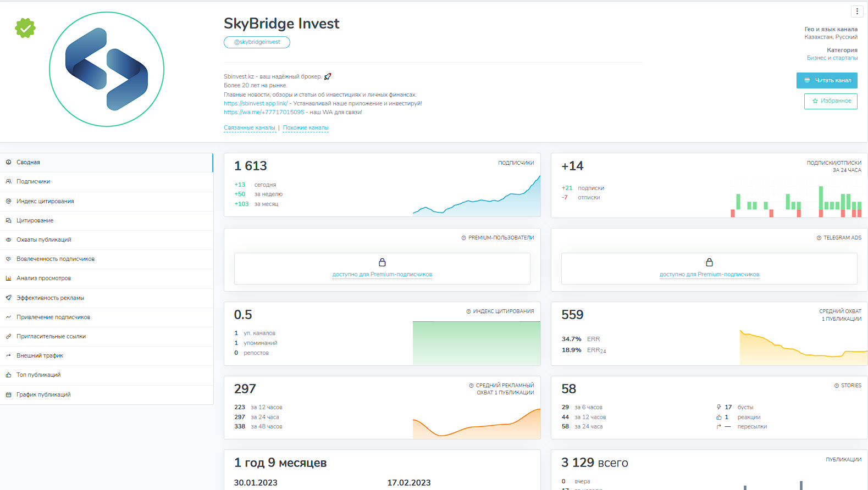Click the subscribers growth chart
The image size is (868, 490).
(477, 196)
